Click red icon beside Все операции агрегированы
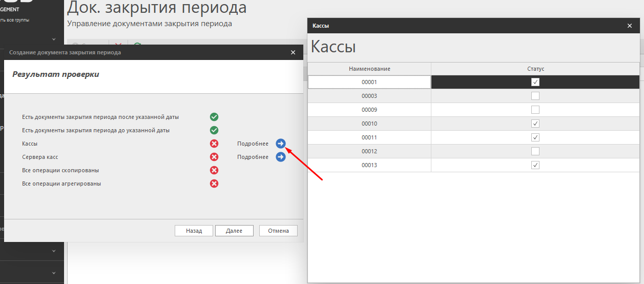Image resolution: width=644 pixels, height=284 pixels. pos(214,184)
